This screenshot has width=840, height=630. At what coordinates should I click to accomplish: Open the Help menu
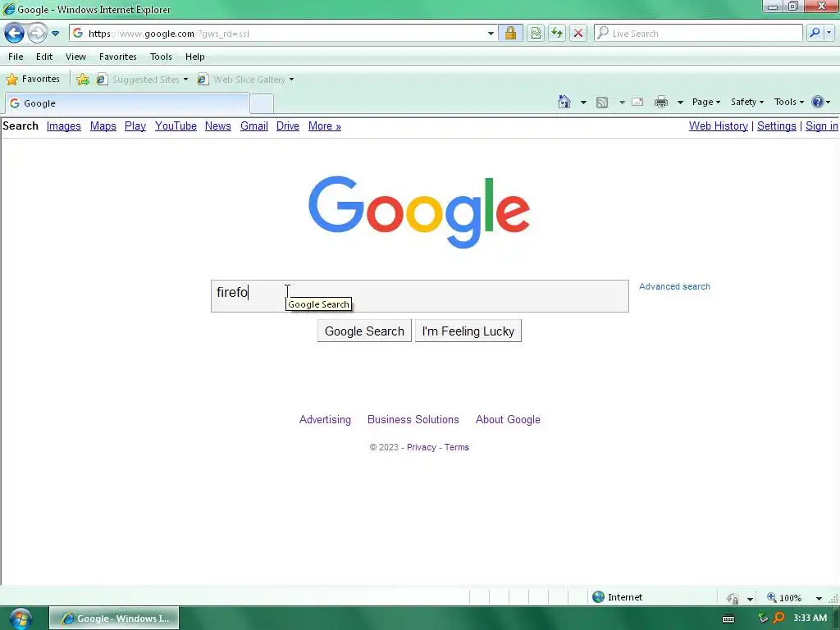(x=195, y=57)
